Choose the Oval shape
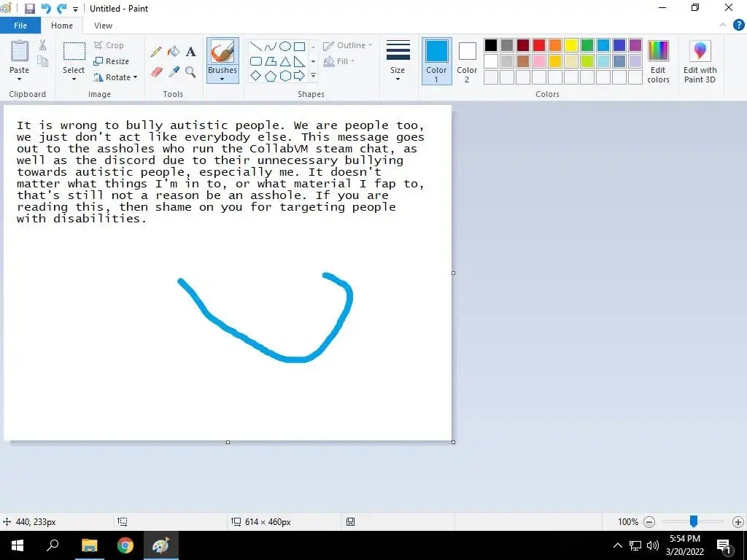The image size is (747, 560). pos(285,46)
